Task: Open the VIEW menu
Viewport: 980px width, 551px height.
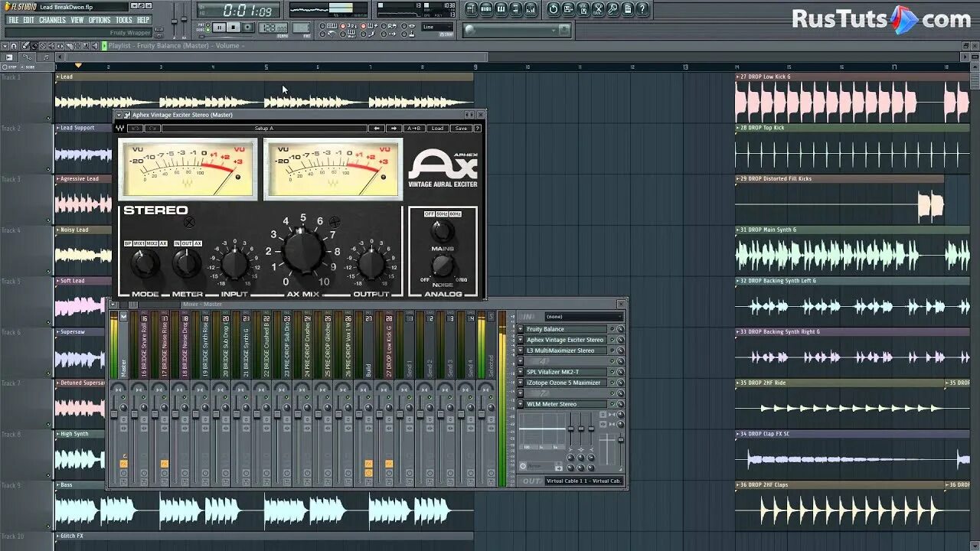Action: pos(77,20)
